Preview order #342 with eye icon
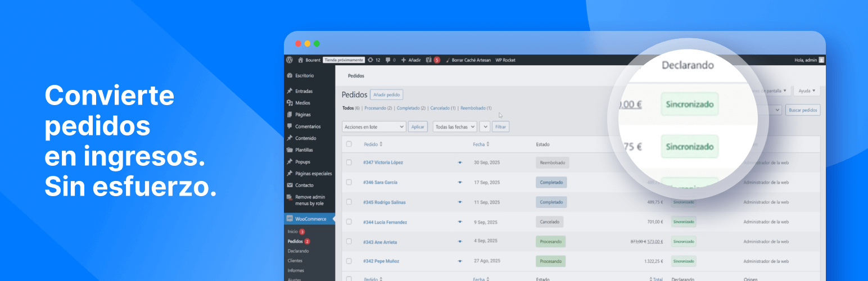Image resolution: width=868 pixels, height=281 pixels. (x=459, y=261)
